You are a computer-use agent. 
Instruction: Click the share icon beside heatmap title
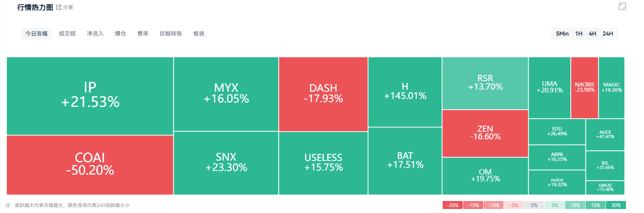(59, 7)
